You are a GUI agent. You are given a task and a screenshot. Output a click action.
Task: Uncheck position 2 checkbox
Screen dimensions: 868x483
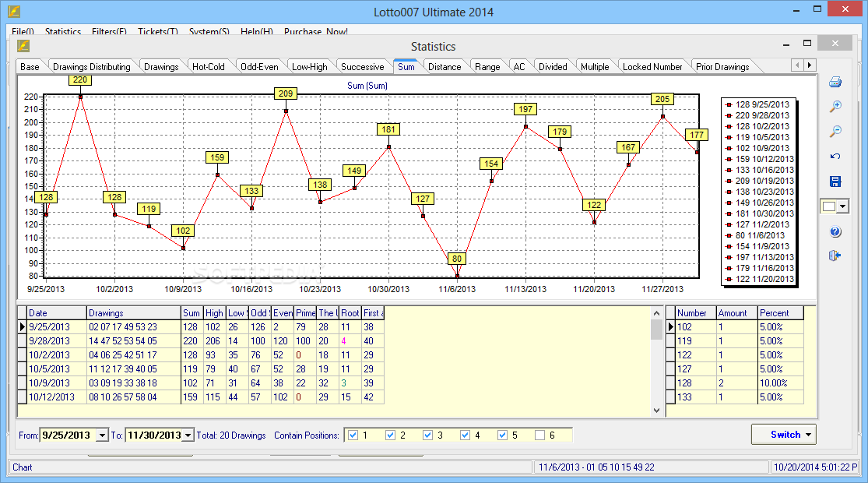click(390, 435)
